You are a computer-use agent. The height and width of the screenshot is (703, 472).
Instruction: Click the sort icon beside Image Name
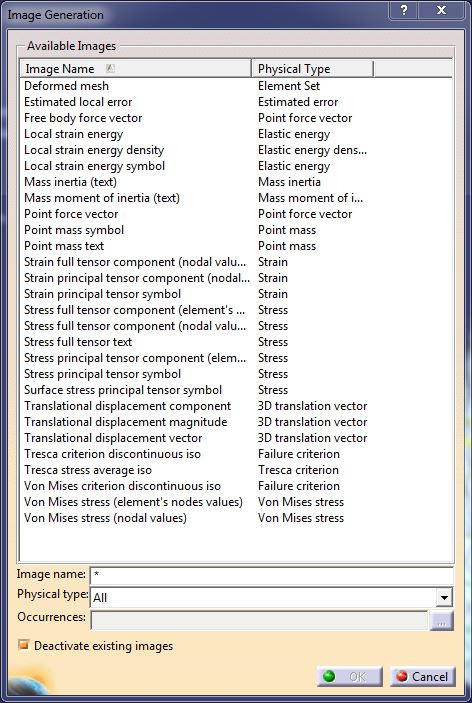(x=110, y=69)
